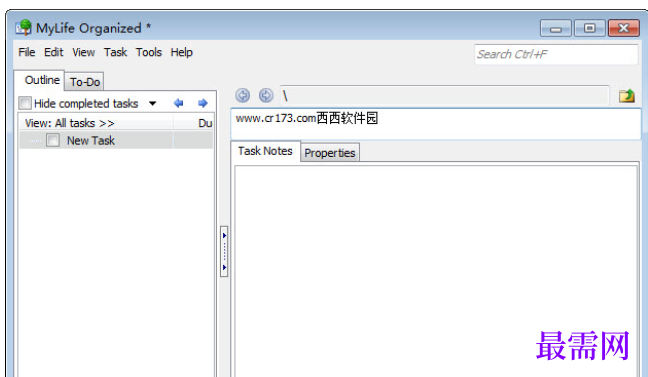Image resolution: width=648 pixels, height=377 pixels.
Task: Check the New Task completion checkbox
Action: click(x=53, y=140)
